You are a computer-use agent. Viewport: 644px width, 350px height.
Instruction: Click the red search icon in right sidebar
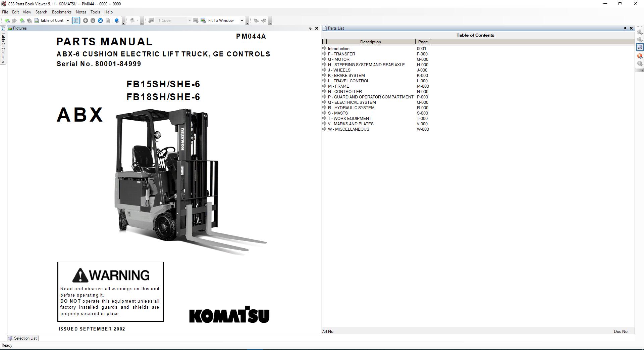click(639, 56)
